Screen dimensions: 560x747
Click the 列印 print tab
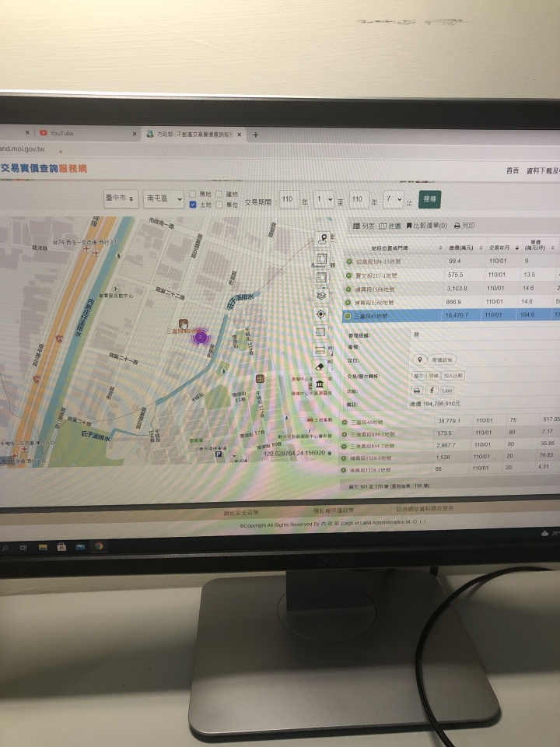click(x=464, y=226)
